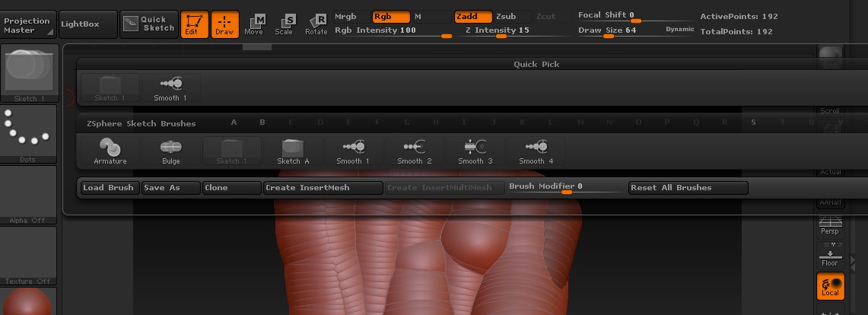Filter brushes by letter S
This screenshot has width=868, height=315.
click(x=753, y=123)
